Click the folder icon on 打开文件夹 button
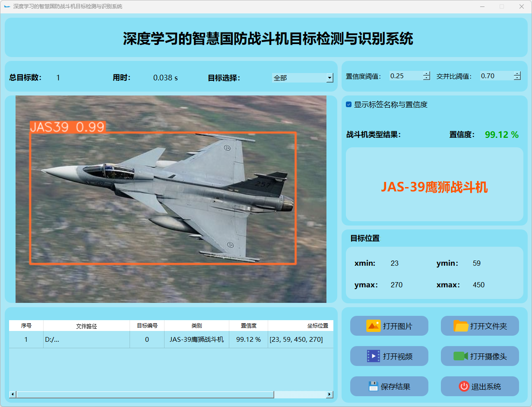The height and width of the screenshot is (407, 532). (x=461, y=326)
